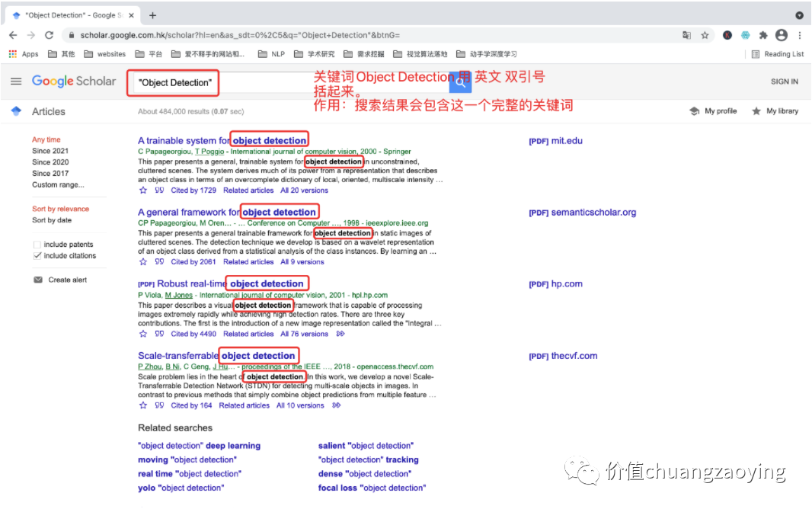812x509 pixels.
Task: Expand more options on 'Robust real-time' result
Action: 340,334
